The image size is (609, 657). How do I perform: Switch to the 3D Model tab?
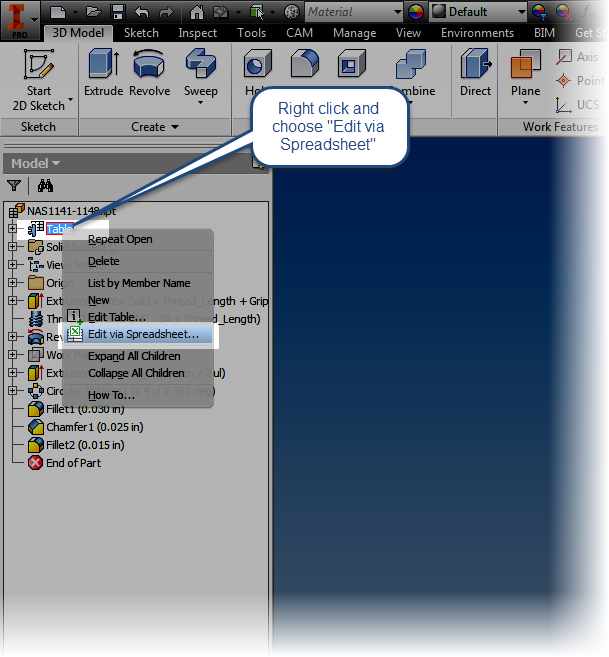click(x=78, y=33)
